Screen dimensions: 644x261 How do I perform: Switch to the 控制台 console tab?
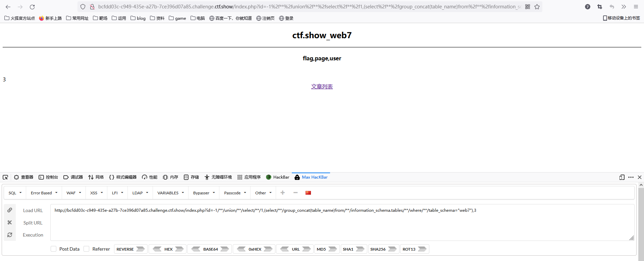pyautogui.click(x=48, y=177)
